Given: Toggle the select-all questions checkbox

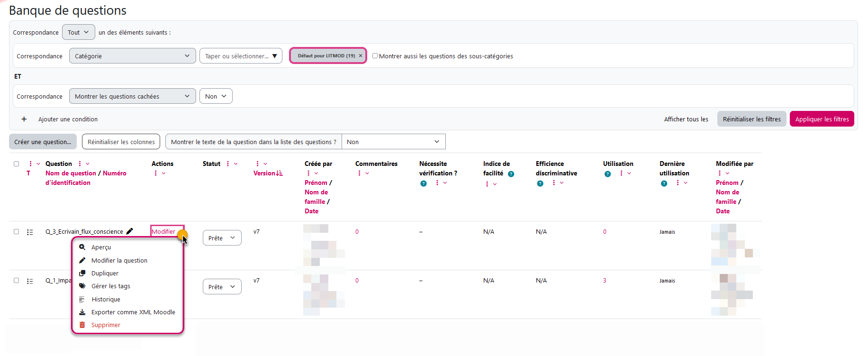Looking at the screenshot, I should coord(16,164).
